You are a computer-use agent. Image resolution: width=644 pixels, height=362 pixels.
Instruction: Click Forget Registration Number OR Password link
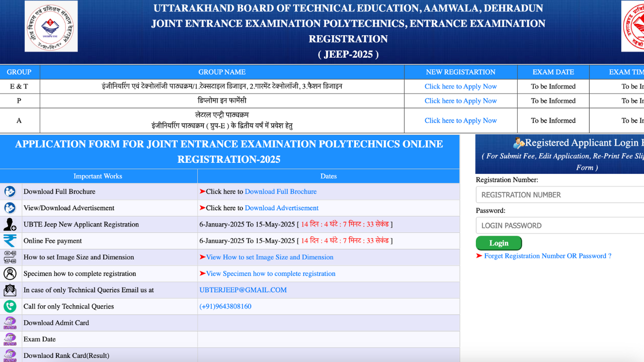pyautogui.click(x=548, y=256)
